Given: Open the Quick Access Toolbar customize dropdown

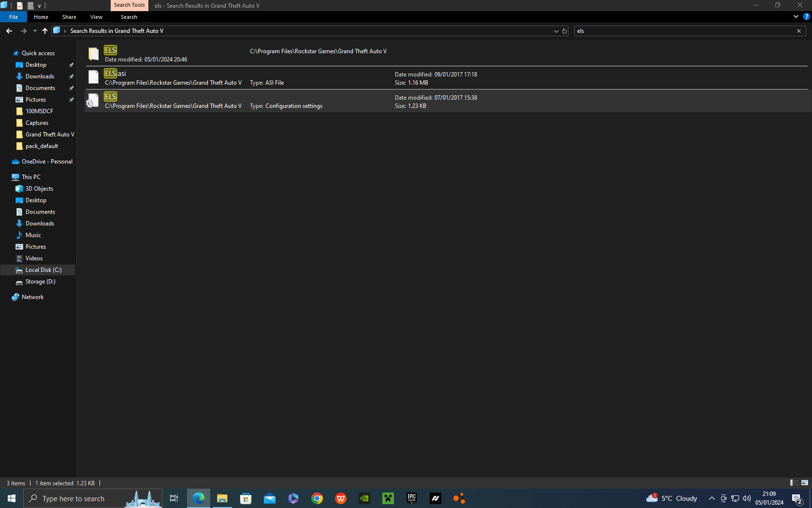Looking at the screenshot, I should click(x=40, y=6).
